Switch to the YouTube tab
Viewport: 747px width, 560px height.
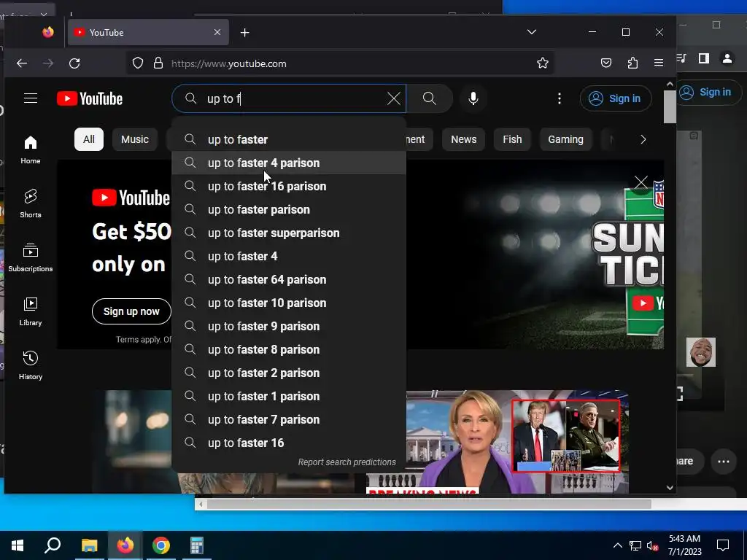coord(147,32)
